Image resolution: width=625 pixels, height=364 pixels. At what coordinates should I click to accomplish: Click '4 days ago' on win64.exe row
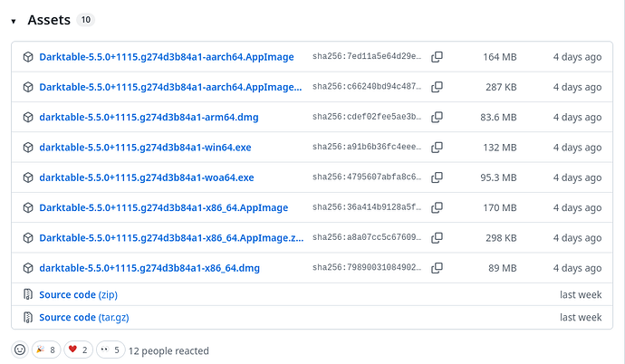click(x=577, y=148)
